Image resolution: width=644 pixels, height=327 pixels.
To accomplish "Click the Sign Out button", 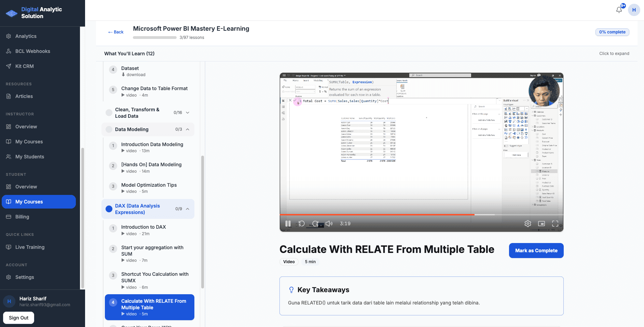I will pyautogui.click(x=19, y=318).
